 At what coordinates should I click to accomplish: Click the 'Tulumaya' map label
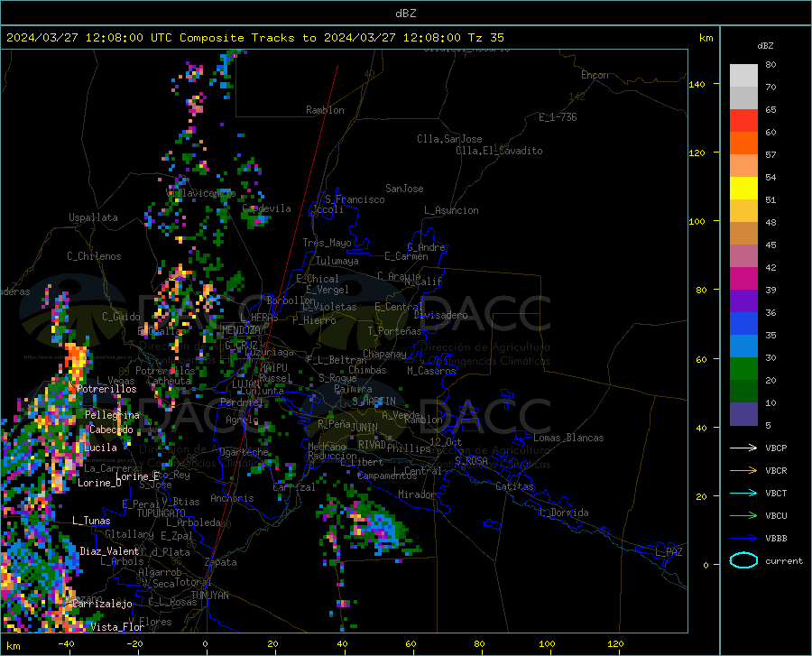click(337, 261)
